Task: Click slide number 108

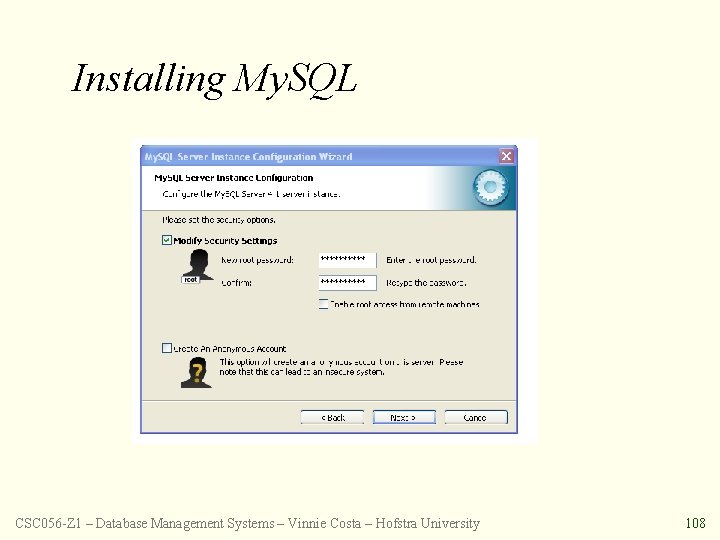Action: (696, 523)
